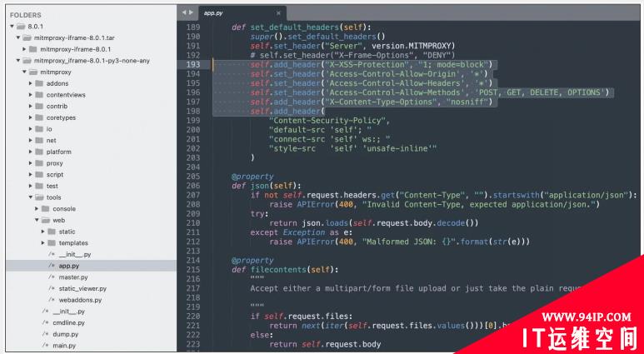Click file icon beside cmdline.py
Image resolution: width=644 pixels, height=354 pixels.
click(x=46, y=323)
